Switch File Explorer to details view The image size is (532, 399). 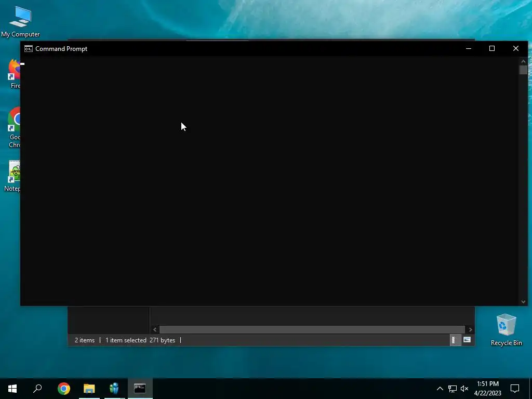tap(455, 340)
